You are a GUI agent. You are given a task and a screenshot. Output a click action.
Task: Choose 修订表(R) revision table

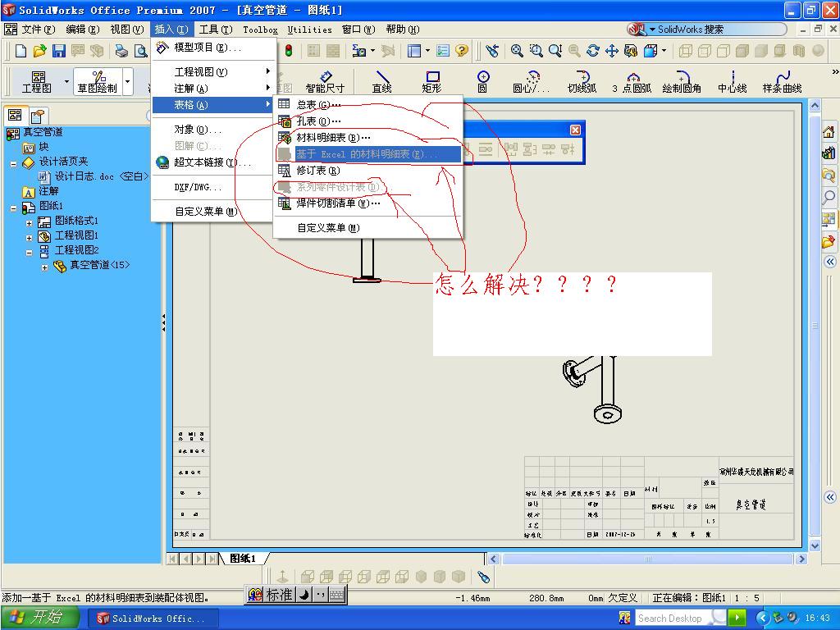click(368, 171)
